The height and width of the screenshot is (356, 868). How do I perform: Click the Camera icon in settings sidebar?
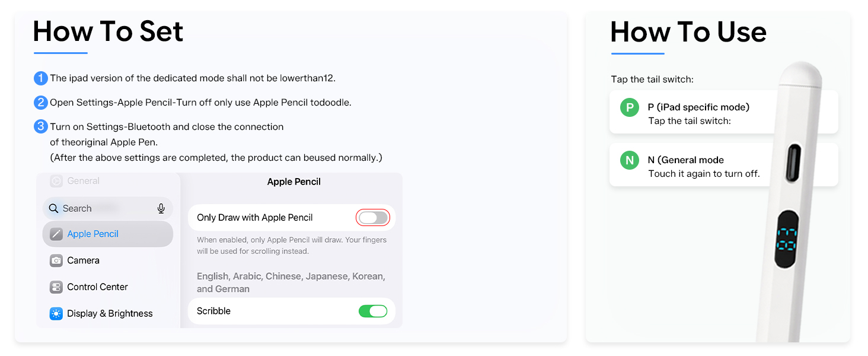[56, 260]
